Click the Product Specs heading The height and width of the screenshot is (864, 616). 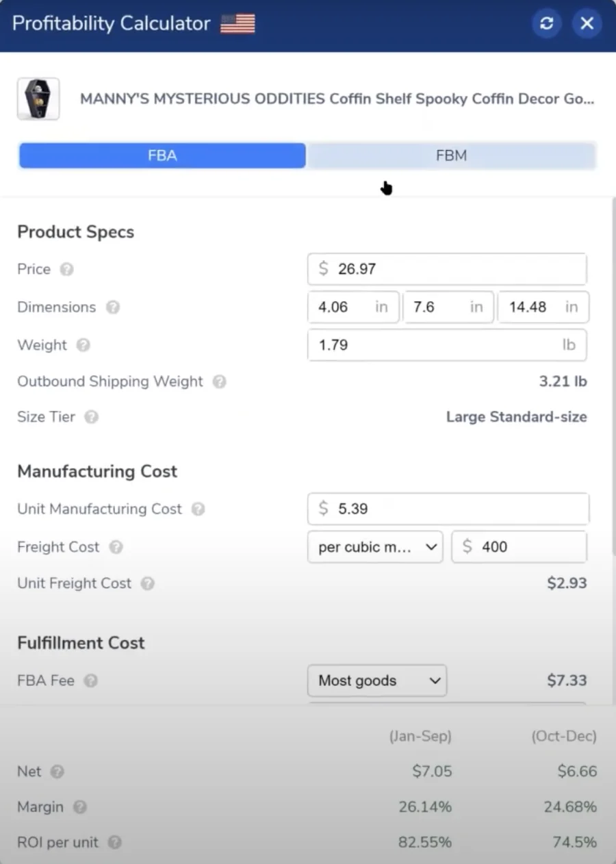75,232
